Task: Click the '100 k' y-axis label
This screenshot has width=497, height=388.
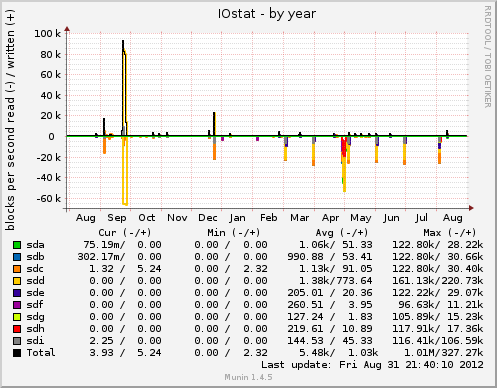Action: [48, 34]
